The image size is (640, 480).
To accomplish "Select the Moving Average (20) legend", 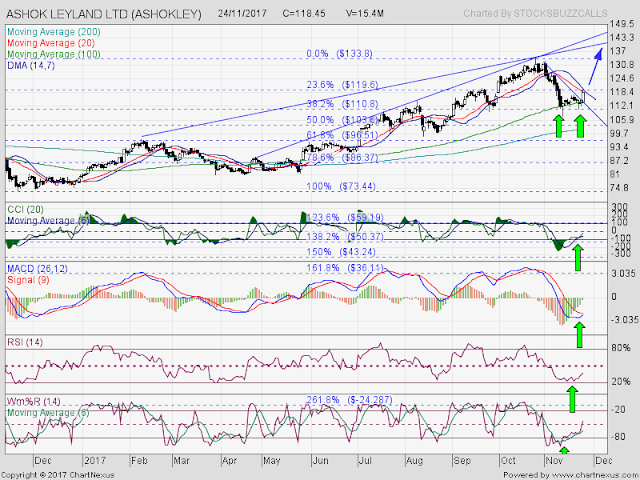I will [51, 43].
